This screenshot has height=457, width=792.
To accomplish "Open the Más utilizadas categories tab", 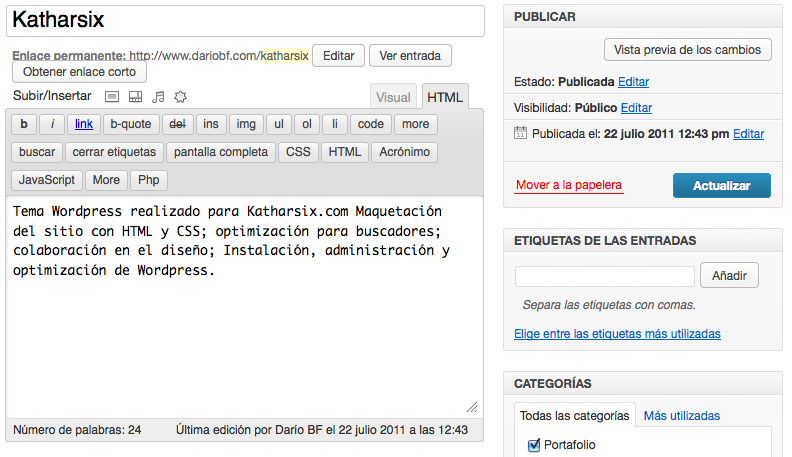I will click(681, 415).
